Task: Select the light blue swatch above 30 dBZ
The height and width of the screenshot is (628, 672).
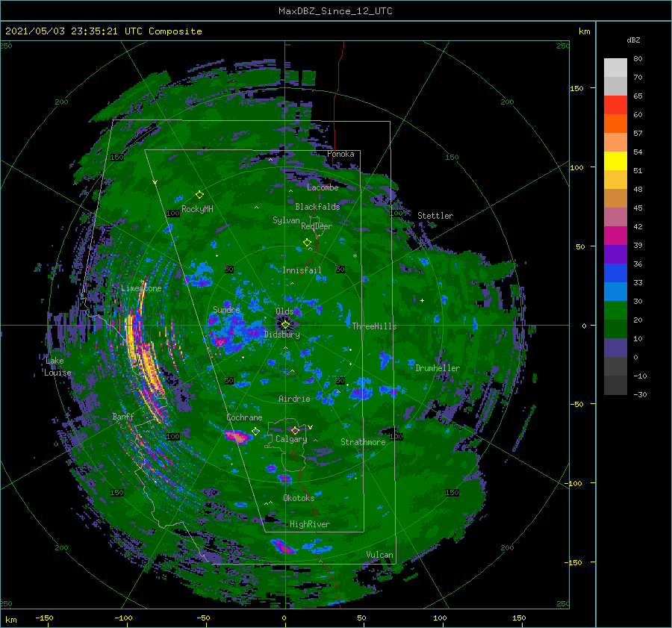Action: (x=615, y=292)
